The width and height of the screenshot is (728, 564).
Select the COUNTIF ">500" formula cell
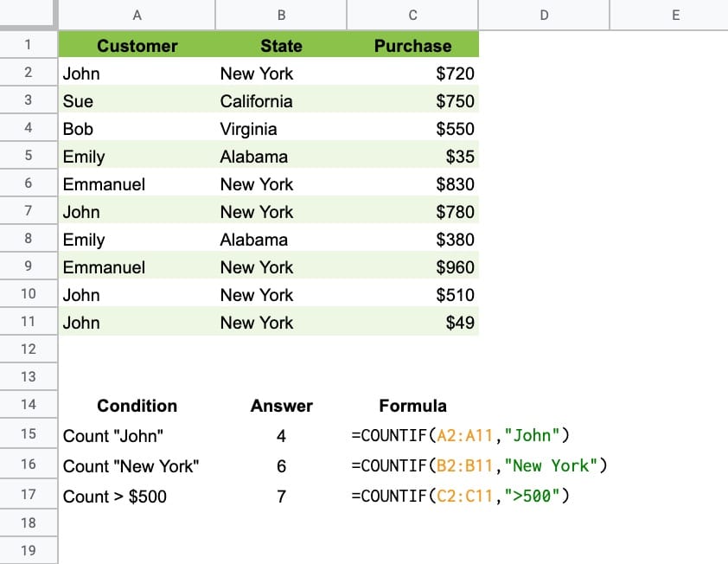tap(412, 496)
